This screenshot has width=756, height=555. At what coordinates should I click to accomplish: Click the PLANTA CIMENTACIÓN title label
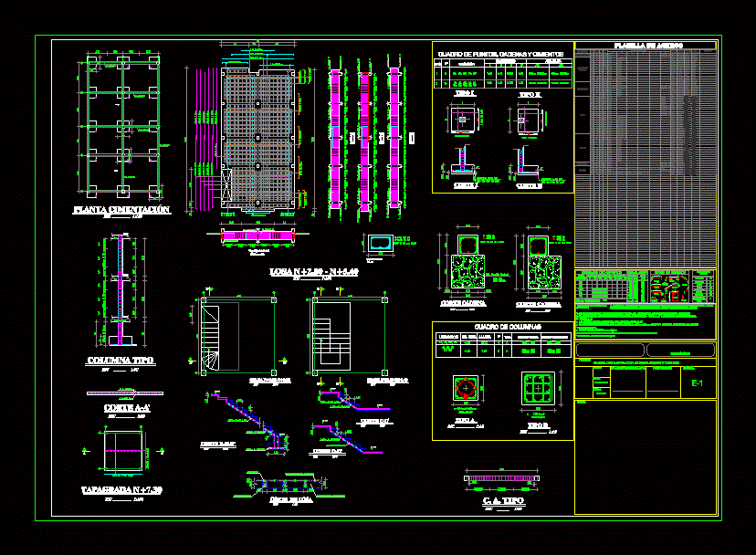(x=121, y=210)
